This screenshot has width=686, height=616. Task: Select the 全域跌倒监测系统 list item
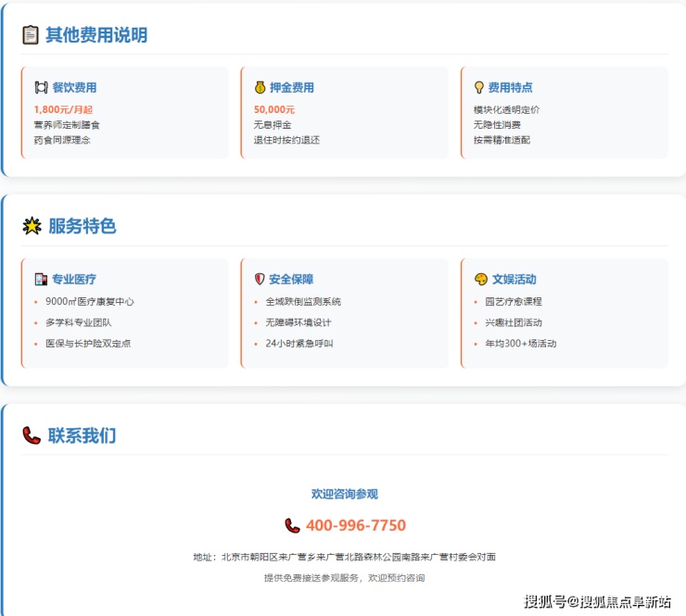[x=303, y=302]
